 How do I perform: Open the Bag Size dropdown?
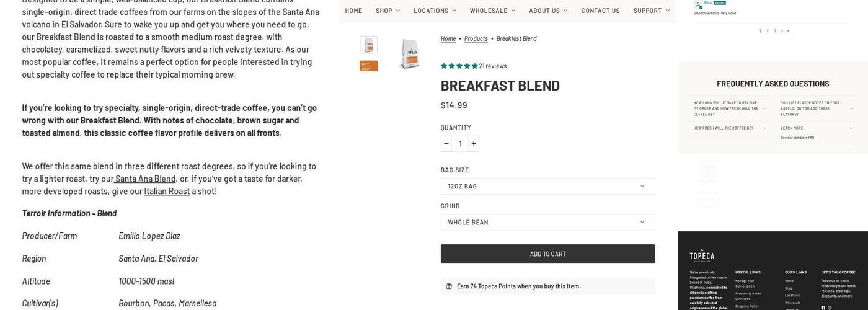(547, 186)
